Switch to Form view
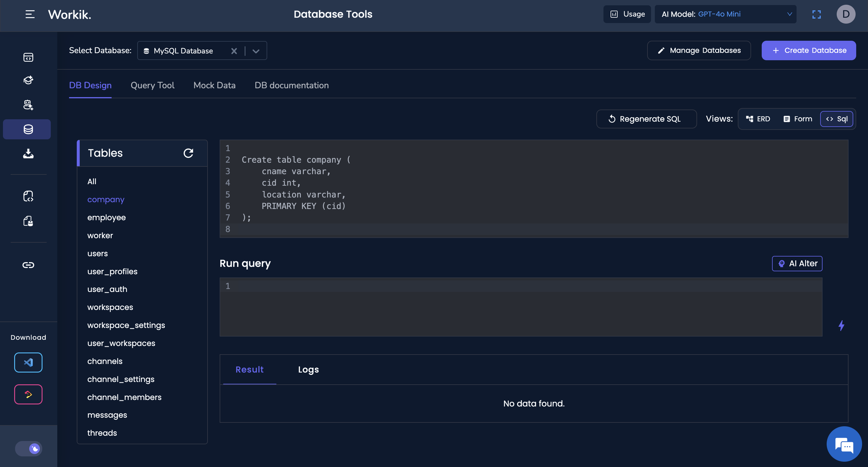This screenshot has height=467, width=868. pos(797,119)
